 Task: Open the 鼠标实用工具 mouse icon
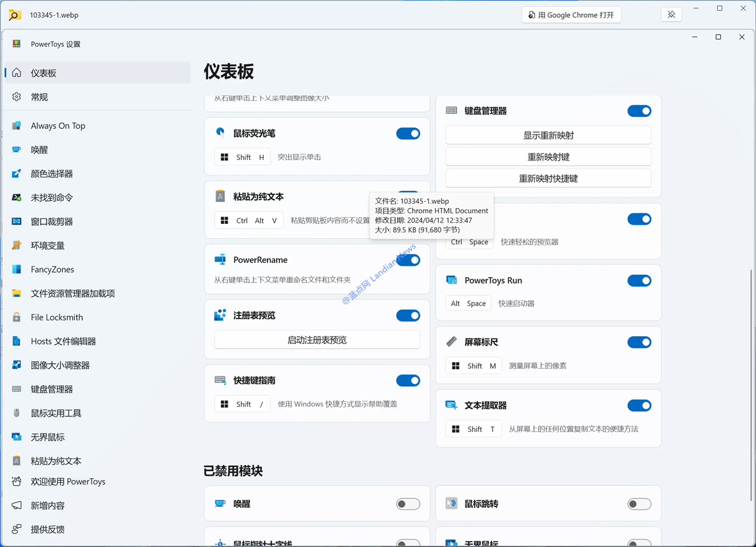click(17, 413)
